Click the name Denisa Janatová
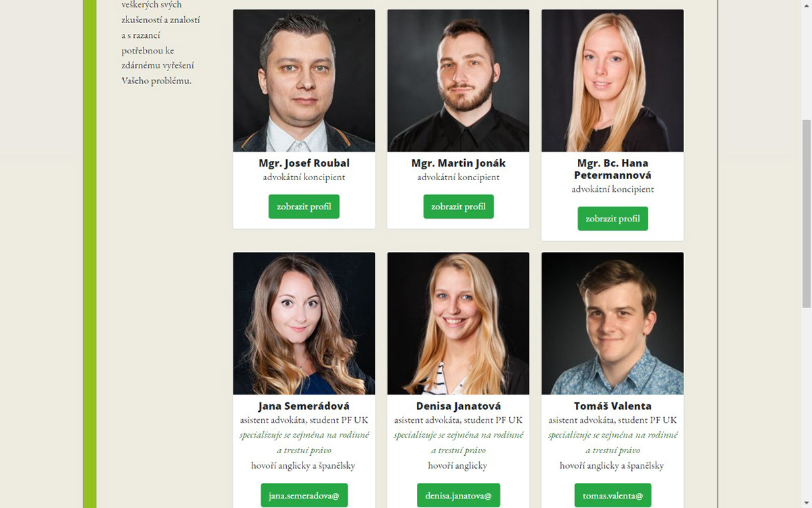Screen dimensions: 812x508 [x=458, y=406]
